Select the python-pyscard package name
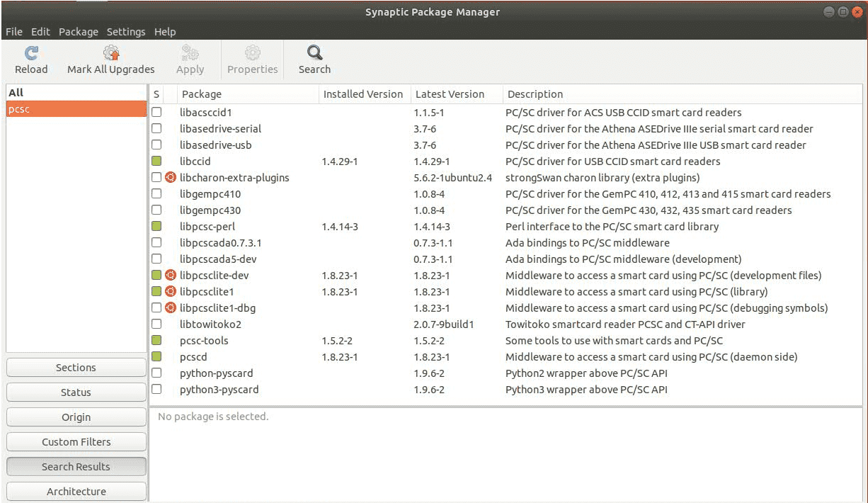 point(216,373)
